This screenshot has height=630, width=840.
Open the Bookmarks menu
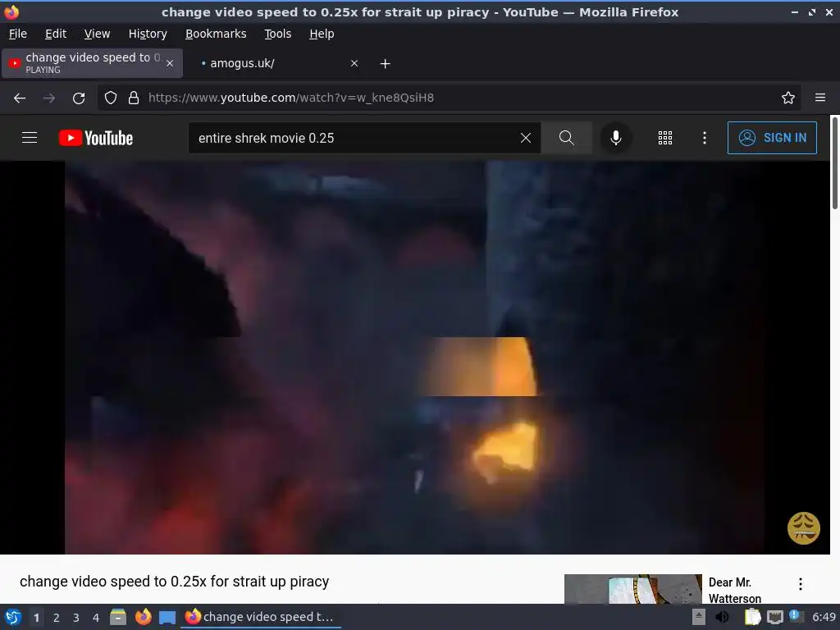pyautogui.click(x=216, y=34)
